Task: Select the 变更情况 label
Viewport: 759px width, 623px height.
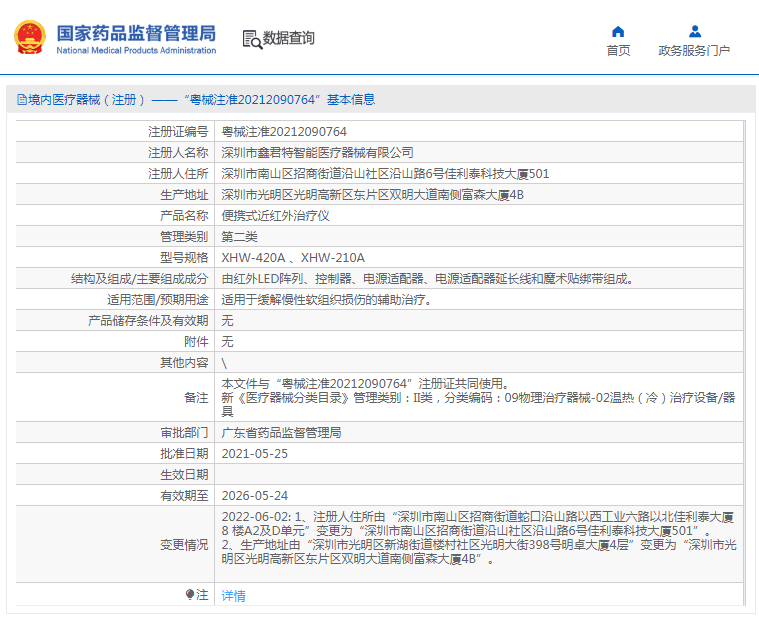Action: [184, 545]
